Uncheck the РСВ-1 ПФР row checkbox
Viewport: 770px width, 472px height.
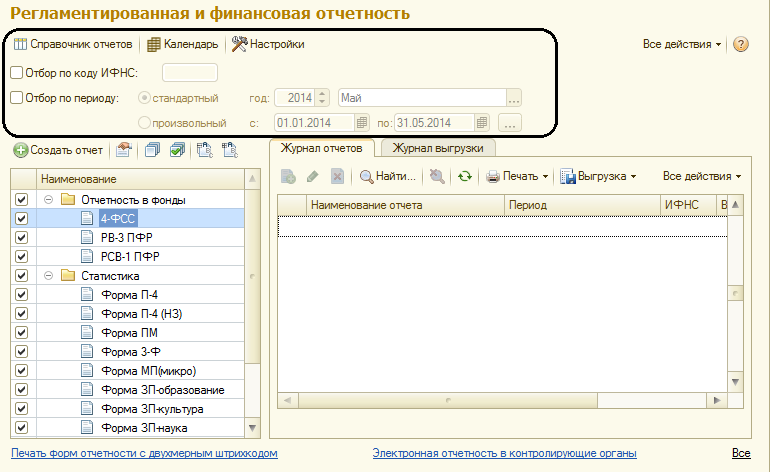coord(22,256)
